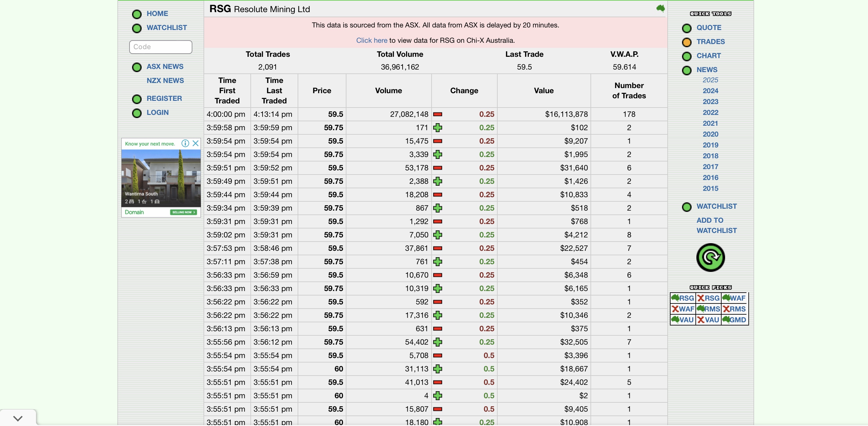Open ASX WAF quick pick
Image resolution: width=868 pixels, height=426 pixels.
coord(734,298)
